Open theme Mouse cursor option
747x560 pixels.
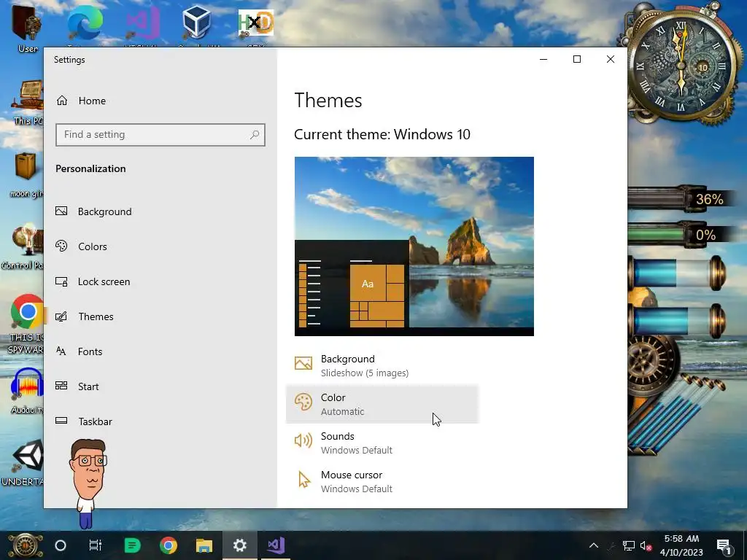382,481
